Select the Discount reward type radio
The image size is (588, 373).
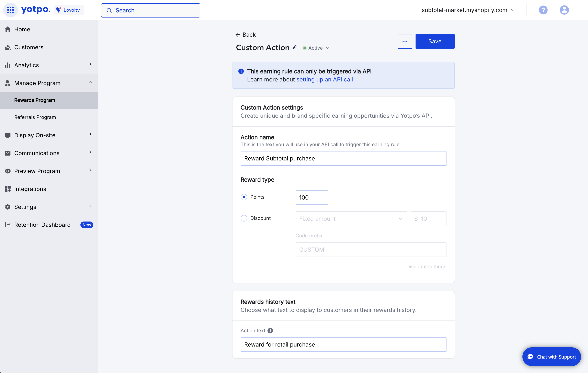point(244,218)
